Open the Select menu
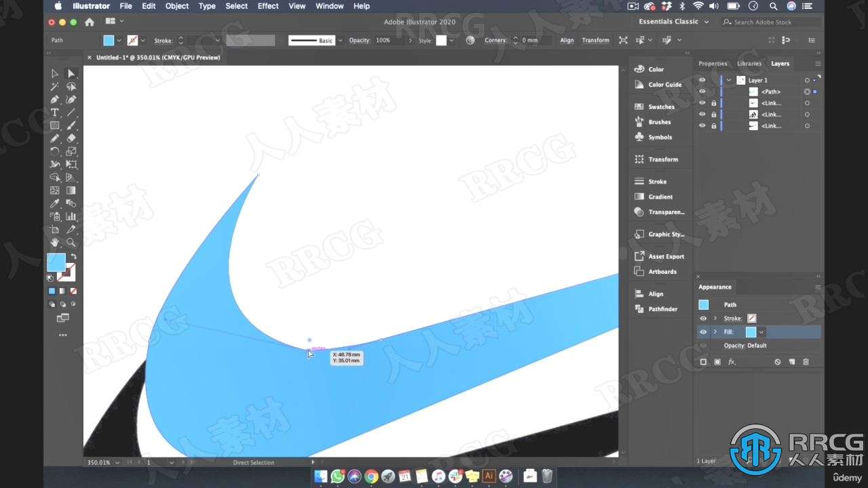868x488 pixels. pyautogui.click(x=237, y=6)
